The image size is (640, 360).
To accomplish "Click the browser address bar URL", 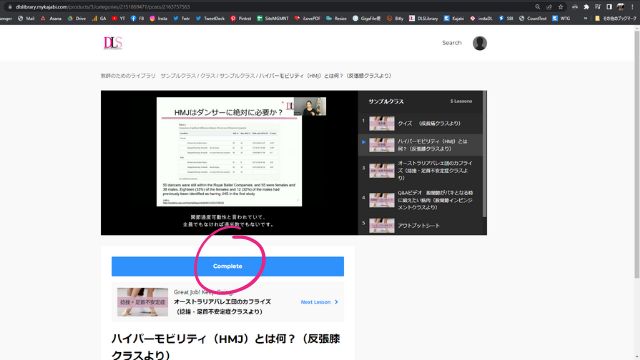I will (103, 7).
